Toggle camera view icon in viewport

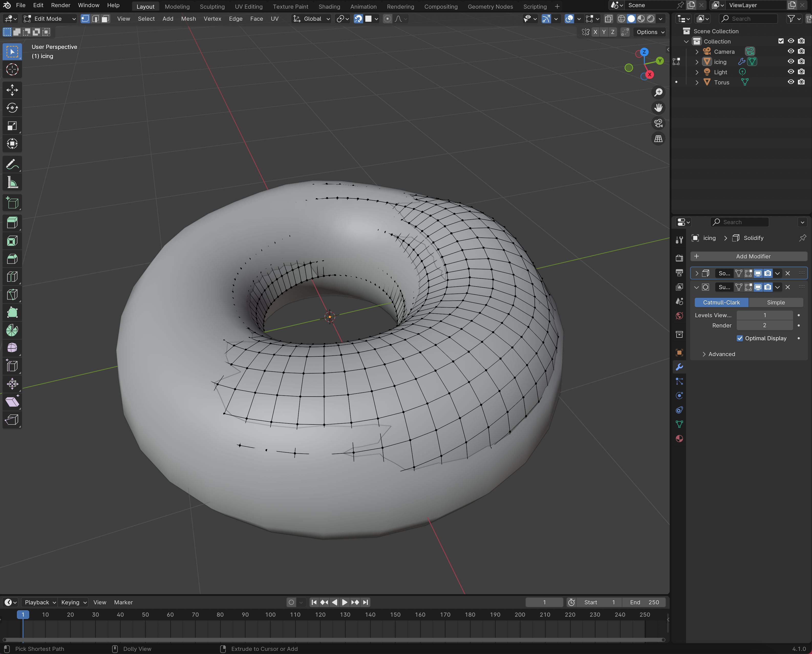point(658,123)
